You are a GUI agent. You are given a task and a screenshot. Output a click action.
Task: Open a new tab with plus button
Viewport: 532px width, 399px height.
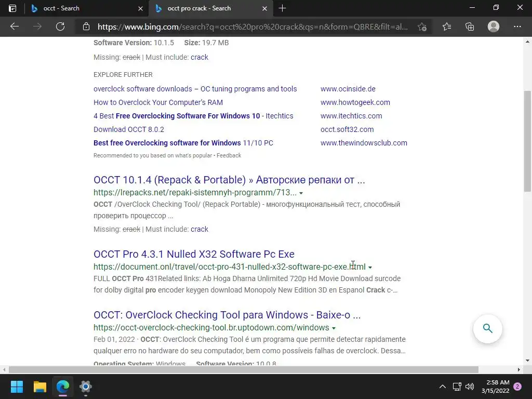tap(282, 8)
